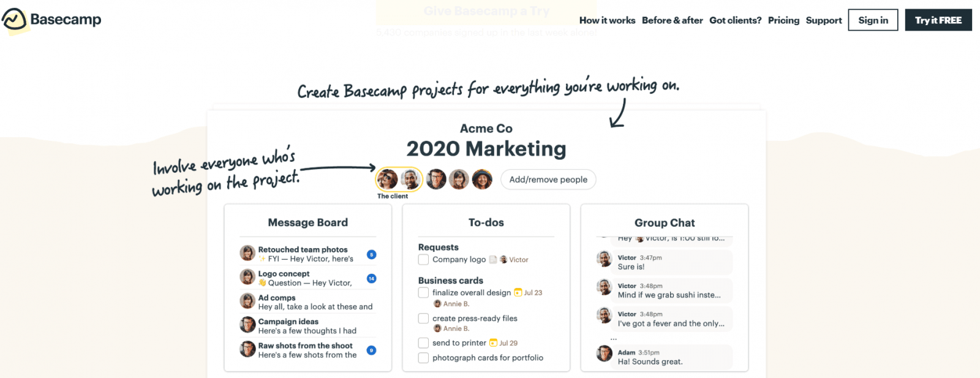Click the Jul 23 calendar icon
The image size is (980, 378).
click(517, 293)
